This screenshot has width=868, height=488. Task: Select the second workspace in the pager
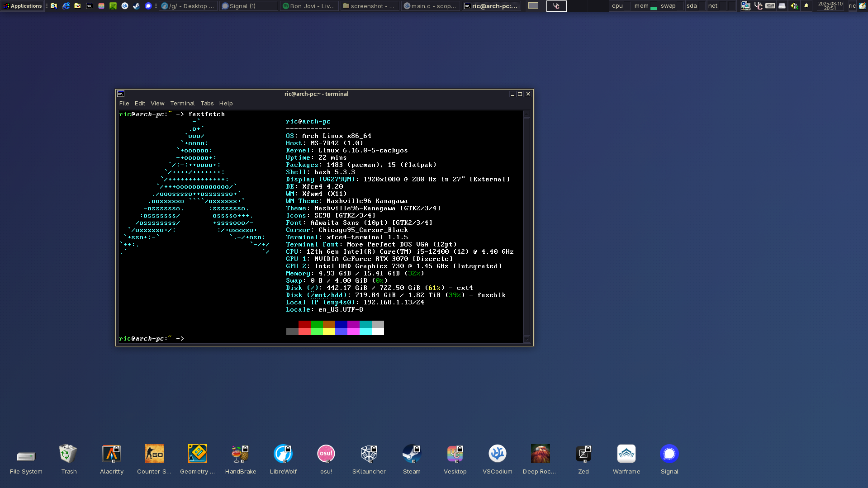pos(556,6)
